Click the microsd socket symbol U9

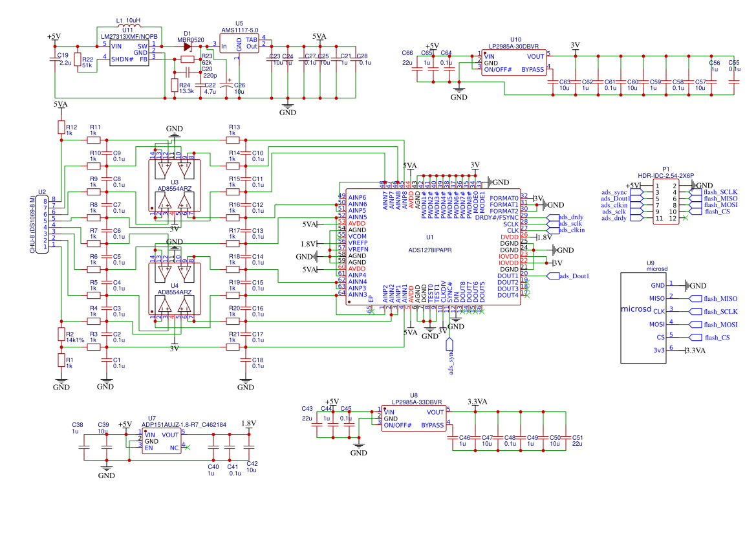click(x=643, y=317)
